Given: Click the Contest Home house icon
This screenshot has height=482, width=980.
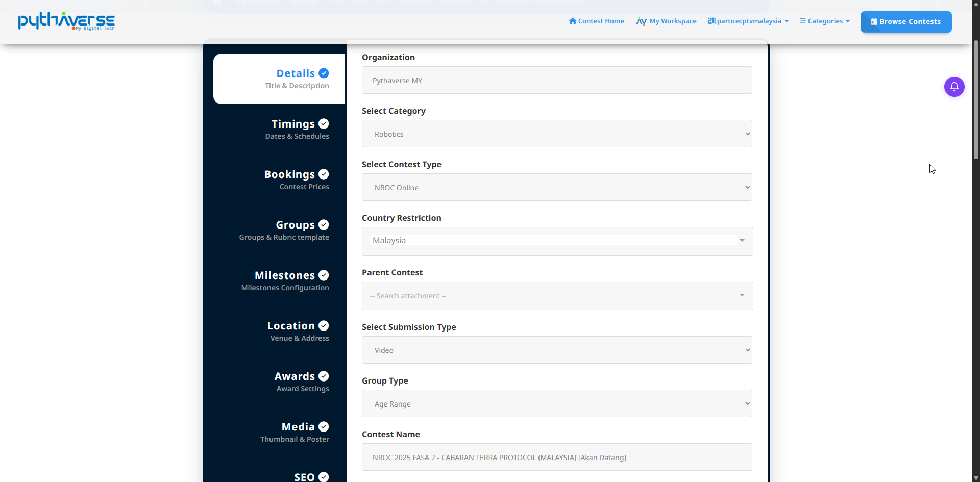Looking at the screenshot, I should [573, 21].
